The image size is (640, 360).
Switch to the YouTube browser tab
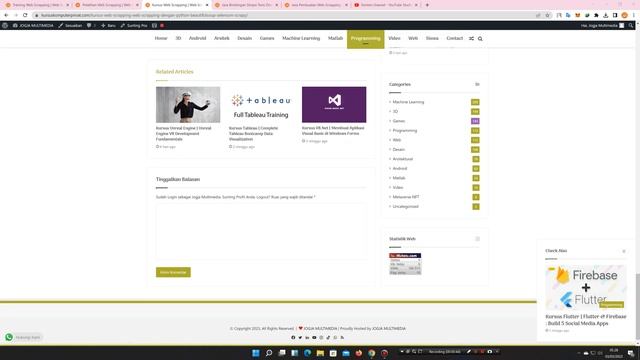pyautogui.click(x=386, y=5)
